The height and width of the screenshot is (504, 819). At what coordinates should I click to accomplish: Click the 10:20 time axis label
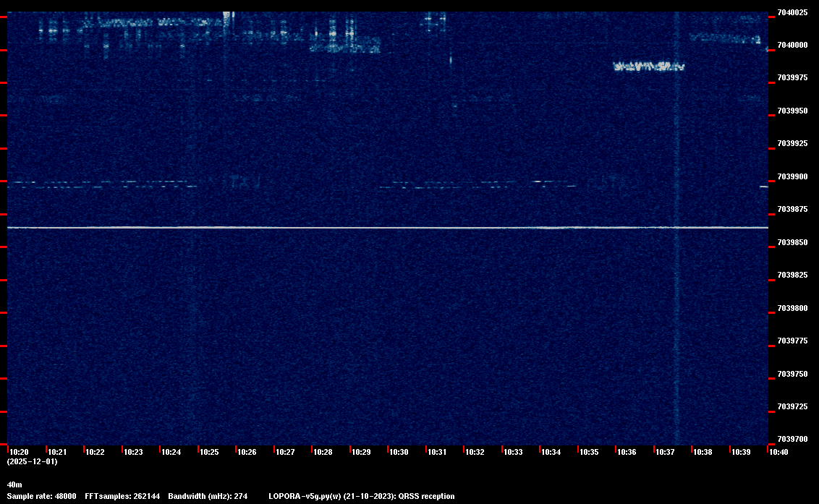point(20,452)
